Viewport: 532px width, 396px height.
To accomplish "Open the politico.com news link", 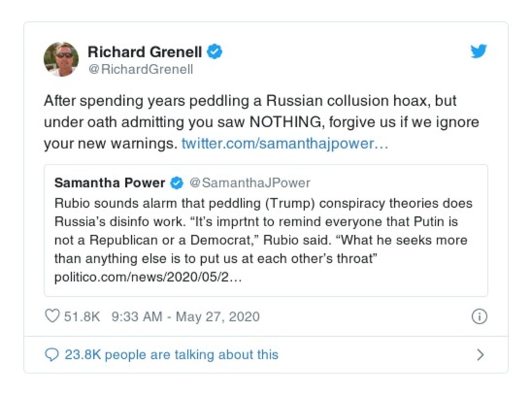I will pyautogui.click(x=147, y=276).
